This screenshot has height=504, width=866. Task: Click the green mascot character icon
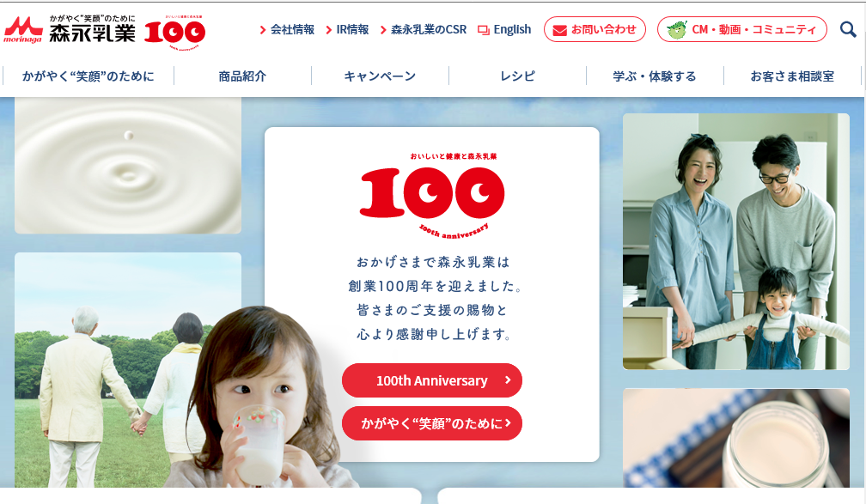click(x=677, y=29)
